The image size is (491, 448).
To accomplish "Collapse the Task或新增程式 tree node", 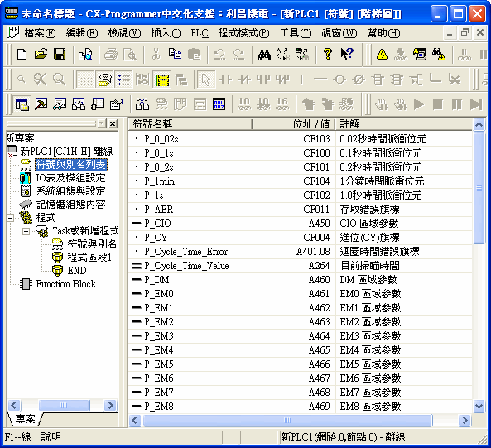I will coord(26,231).
